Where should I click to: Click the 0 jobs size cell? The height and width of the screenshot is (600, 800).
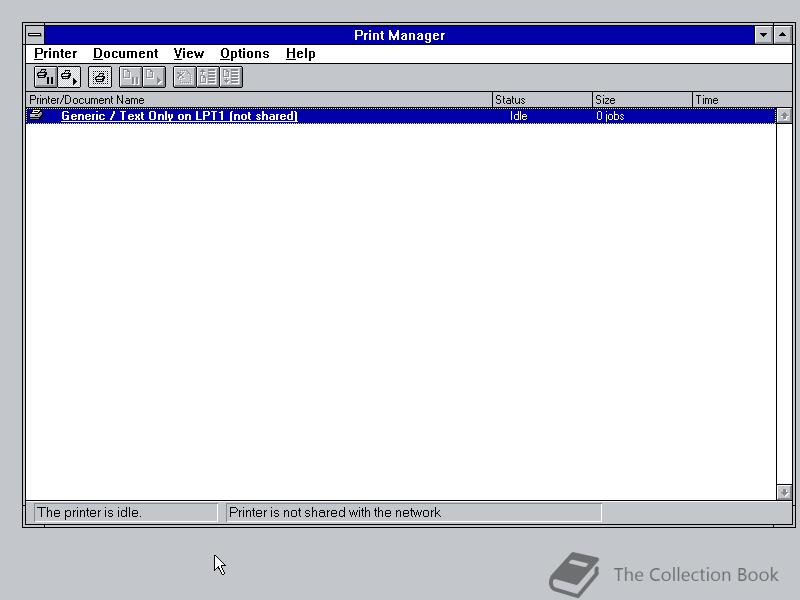[610, 116]
